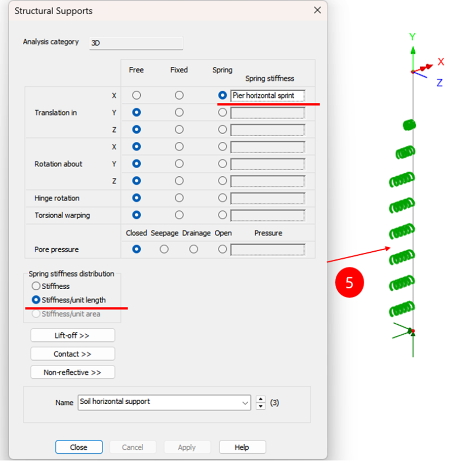Select Fixed for Translation in X
This screenshot has width=476, height=464.
coord(179,95)
